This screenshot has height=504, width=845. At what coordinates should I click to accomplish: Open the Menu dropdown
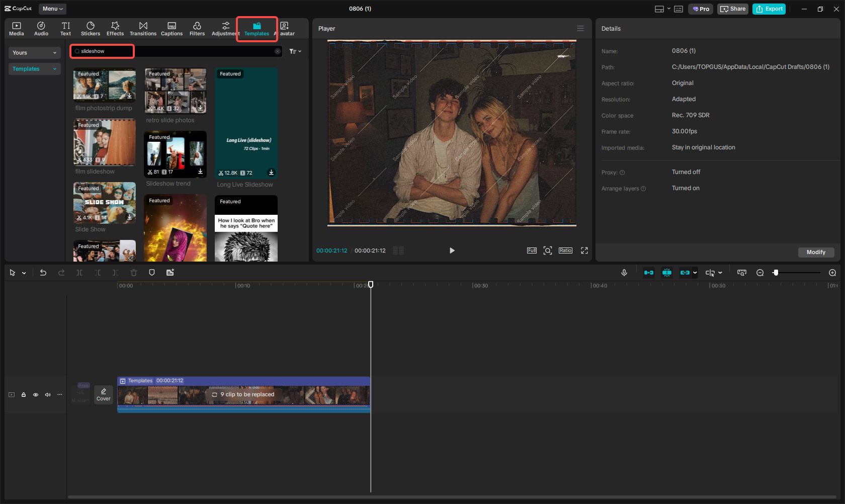(x=52, y=9)
